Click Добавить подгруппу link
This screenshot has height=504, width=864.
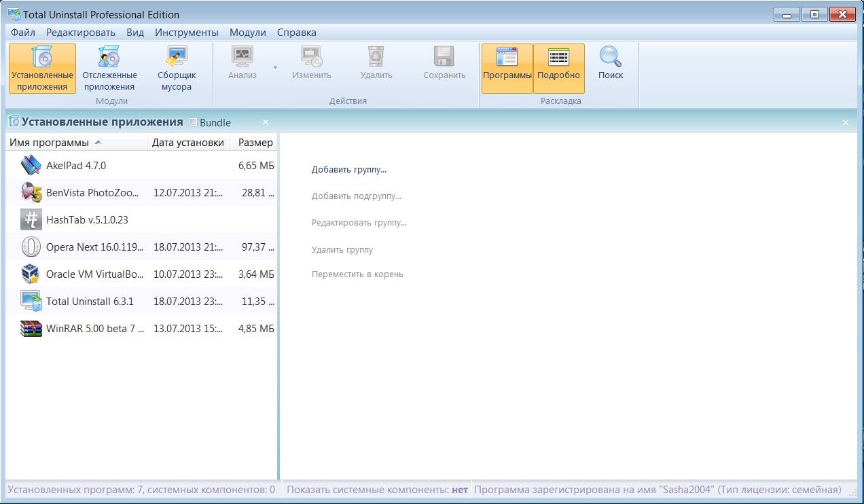357,196
